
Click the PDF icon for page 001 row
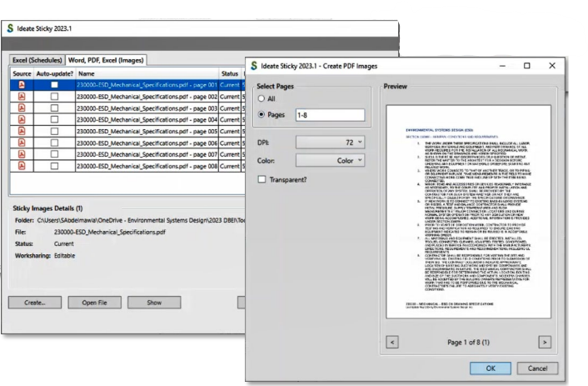pos(22,85)
